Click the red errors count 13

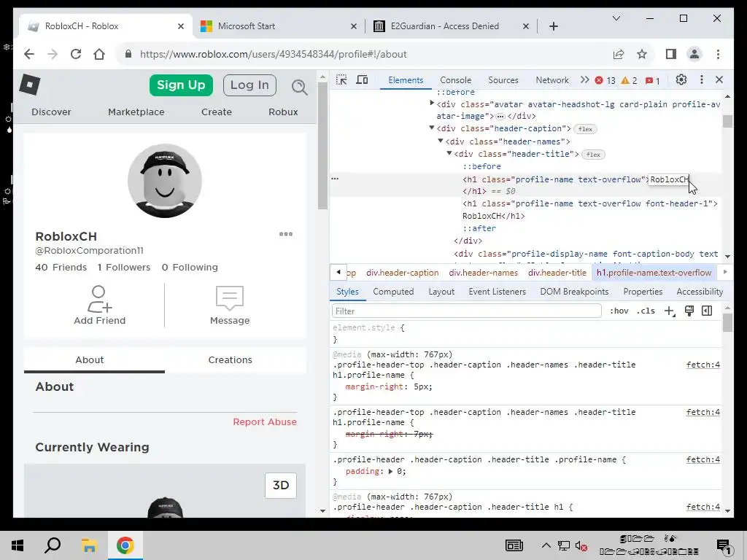click(605, 80)
